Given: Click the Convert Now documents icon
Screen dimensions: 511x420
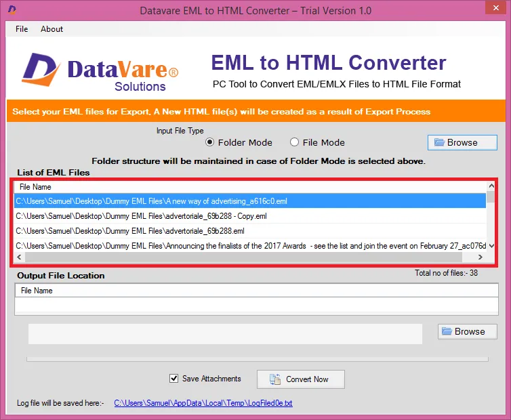Looking at the screenshot, I should tap(274, 379).
